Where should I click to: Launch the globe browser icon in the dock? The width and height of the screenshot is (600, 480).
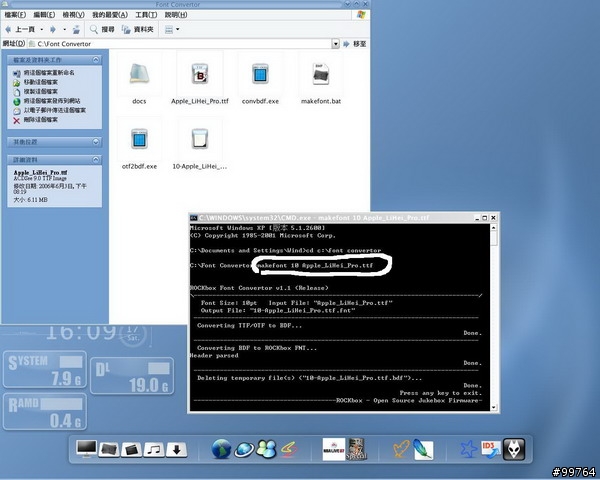pyautogui.click(x=221, y=449)
